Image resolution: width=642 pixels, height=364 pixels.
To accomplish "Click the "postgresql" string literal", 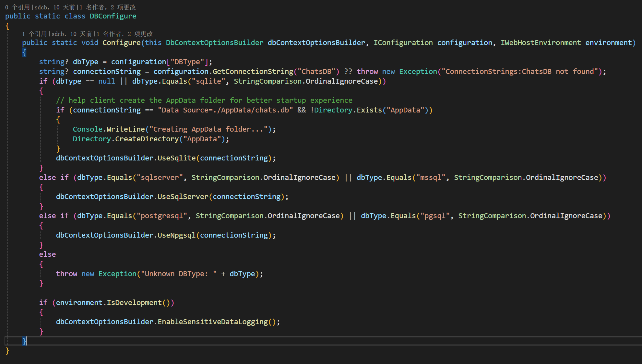I will point(162,216).
